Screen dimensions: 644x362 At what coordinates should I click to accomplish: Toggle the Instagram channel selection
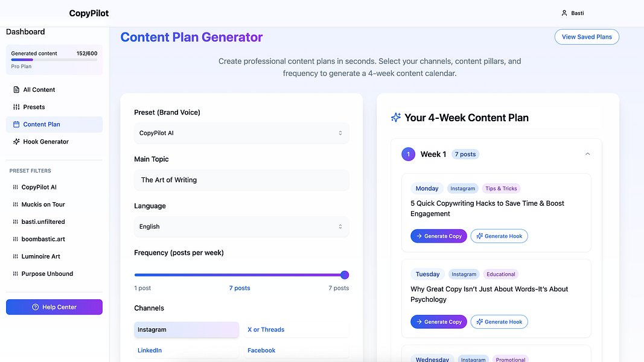[x=187, y=329]
